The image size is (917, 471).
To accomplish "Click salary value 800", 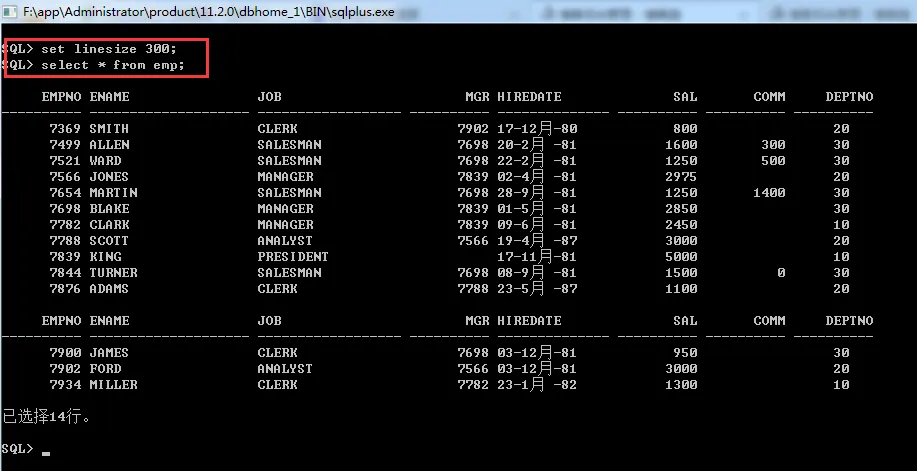I will pos(685,129).
